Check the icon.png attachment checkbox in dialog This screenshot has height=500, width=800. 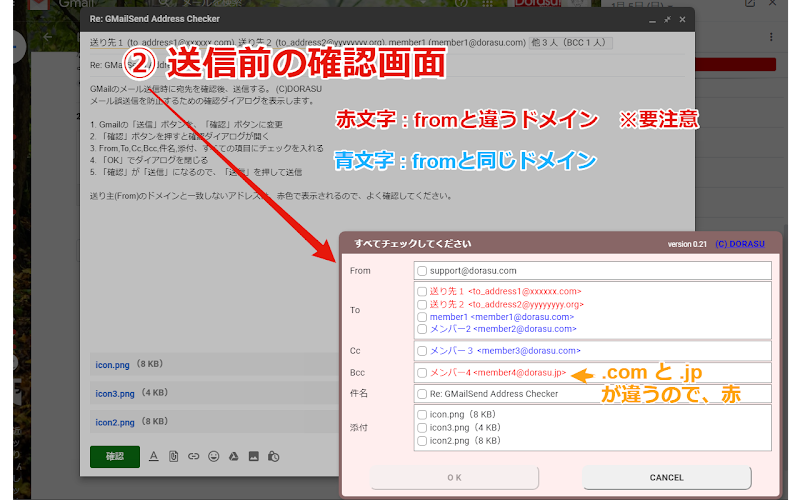click(x=422, y=415)
